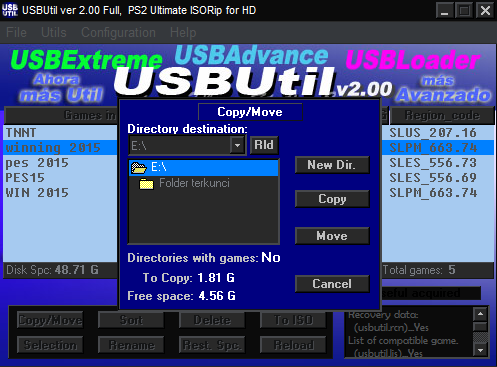Reload drives with the Rld button

264,145
